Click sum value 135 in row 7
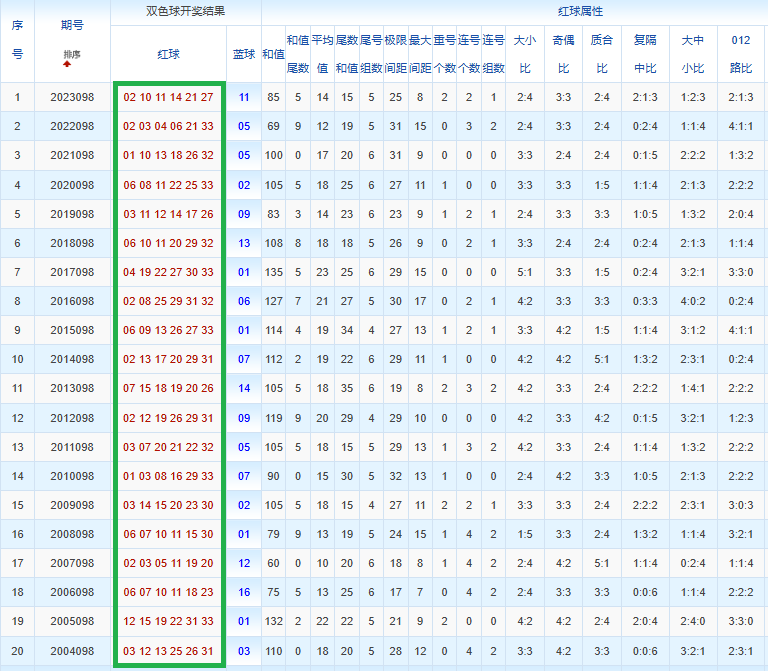This screenshot has height=671, width=768. [273, 272]
